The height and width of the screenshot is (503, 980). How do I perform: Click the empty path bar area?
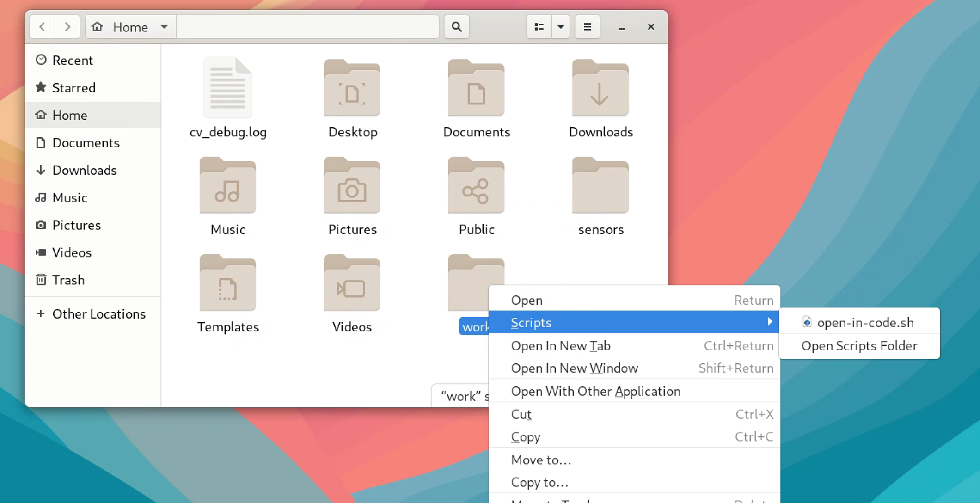tap(307, 27)
